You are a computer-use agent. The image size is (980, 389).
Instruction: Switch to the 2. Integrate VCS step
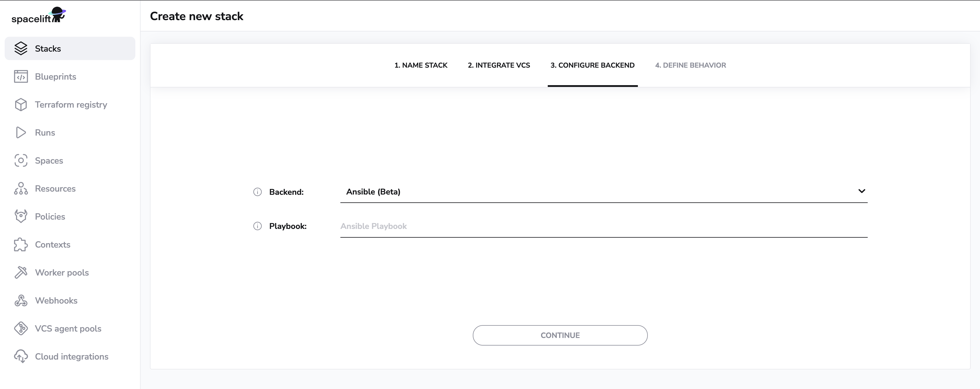coord(498,65)
